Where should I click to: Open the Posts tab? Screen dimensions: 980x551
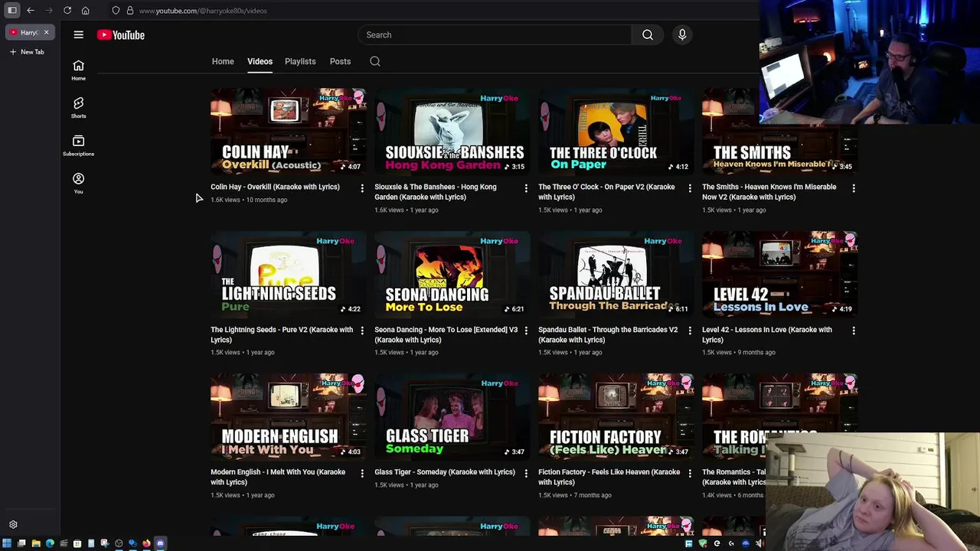point(340,61)
